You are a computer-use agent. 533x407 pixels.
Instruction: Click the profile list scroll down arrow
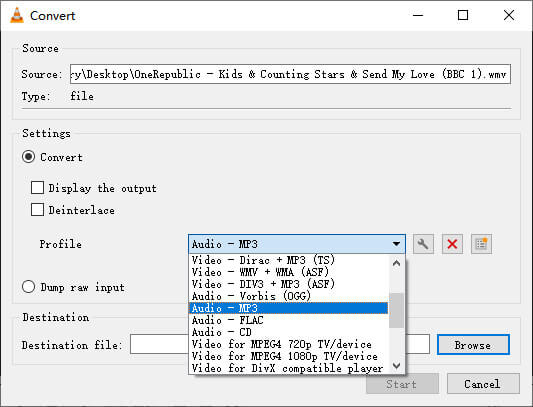pyautogui.click(x=396, y=366)
